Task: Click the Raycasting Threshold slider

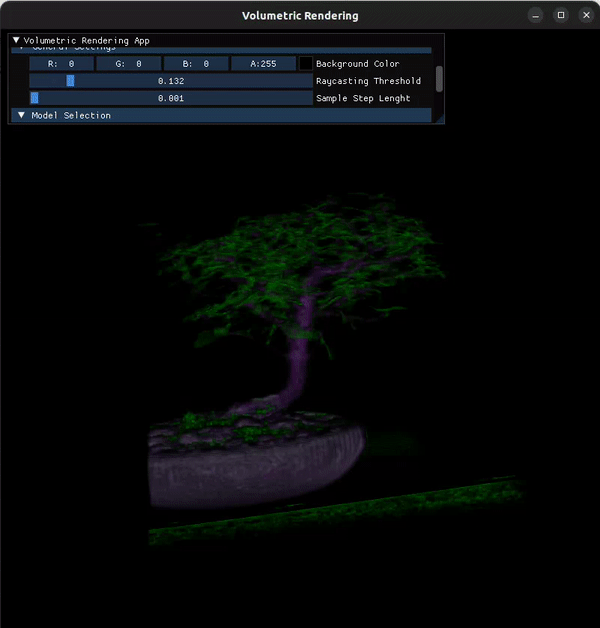Action: (171, 81)
